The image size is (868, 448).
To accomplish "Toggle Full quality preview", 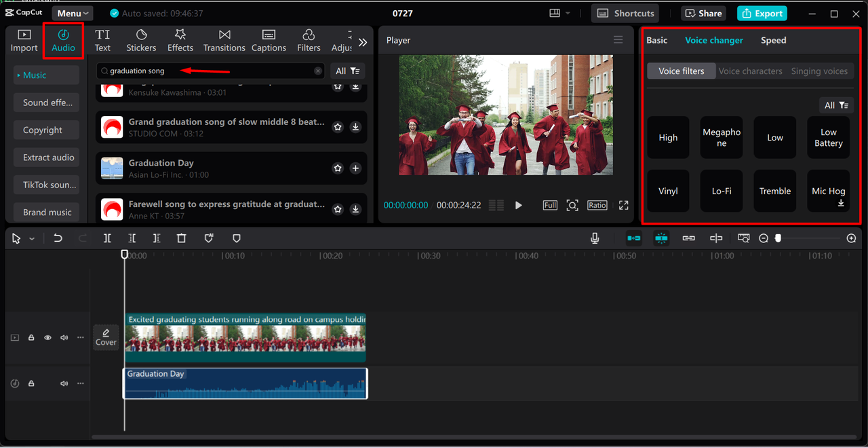I will click(x=550, y=205).
